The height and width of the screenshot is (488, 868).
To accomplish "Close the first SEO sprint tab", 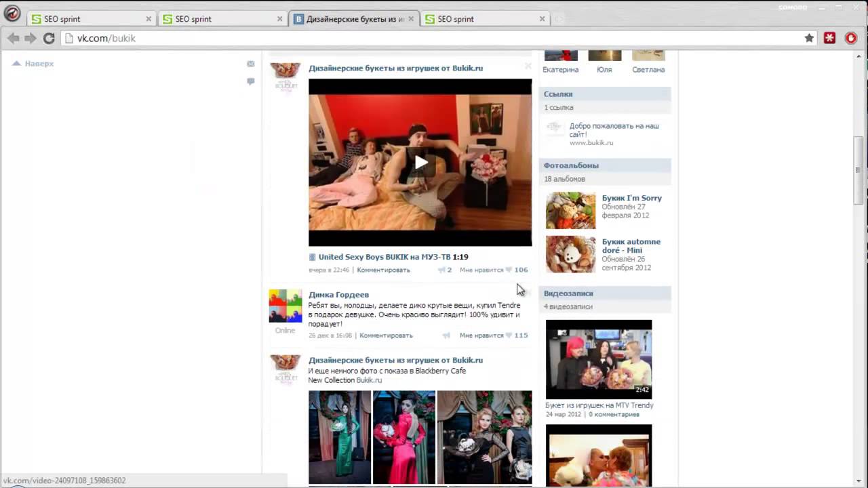I will click(149, 19).
